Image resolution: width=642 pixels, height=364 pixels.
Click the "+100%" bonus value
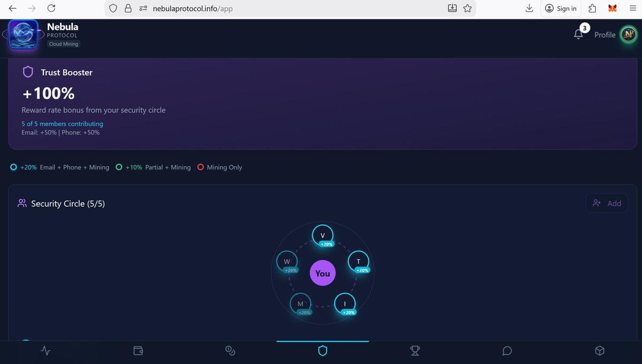tap(48, 94)
